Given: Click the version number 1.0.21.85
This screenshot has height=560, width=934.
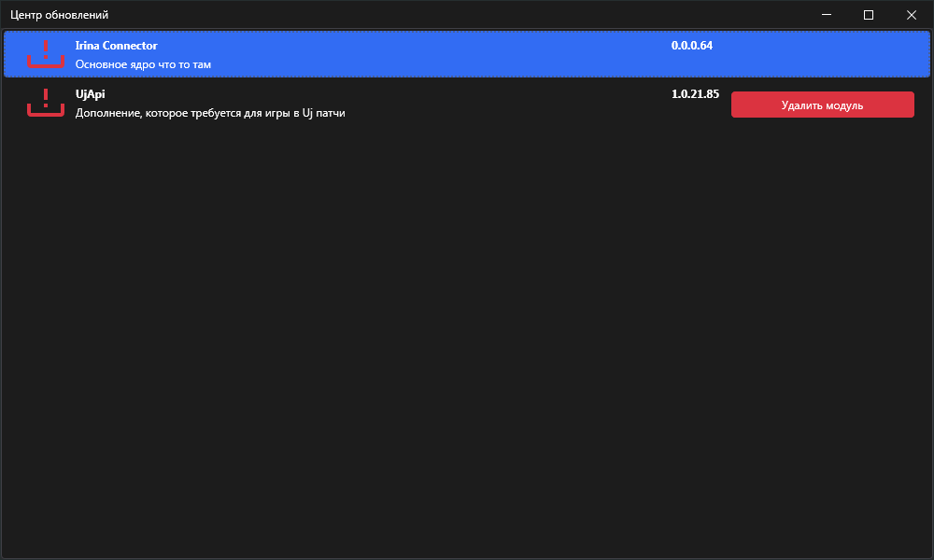Looking at the screenshot, I should tap(695, 94).
